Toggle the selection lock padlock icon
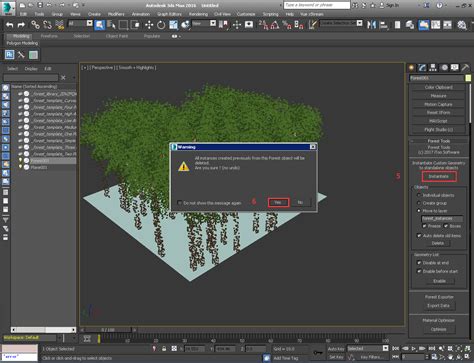This screenshot has width=474, height=363. [x=164, y=348]
